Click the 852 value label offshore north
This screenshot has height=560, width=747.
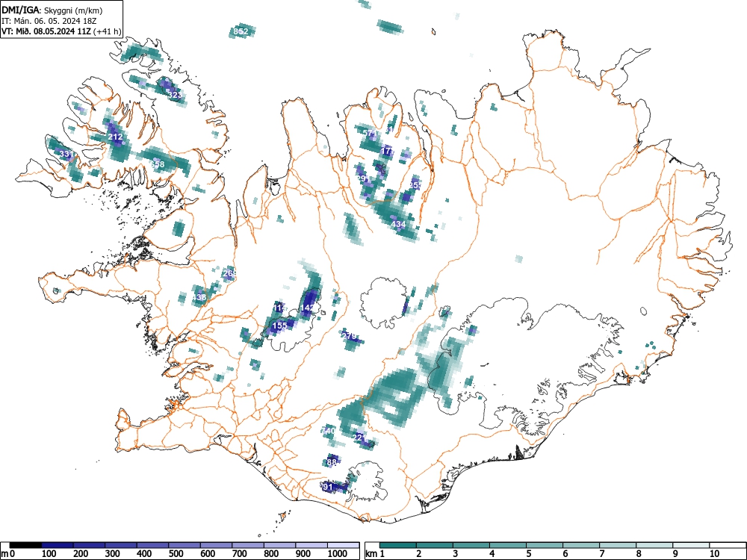pyautogui.click(x=241, y=31)
